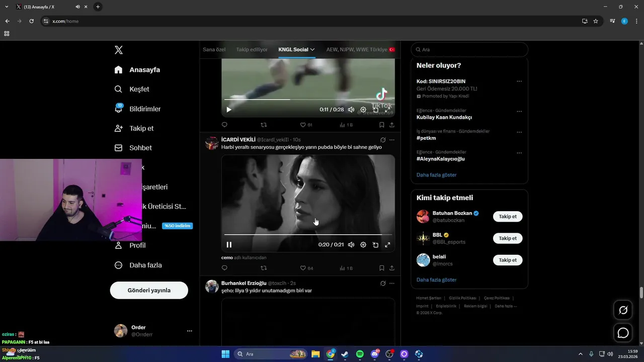Open Profil page in sidebar
Screen dimensions: 644x362
click(x=130, y=245)
